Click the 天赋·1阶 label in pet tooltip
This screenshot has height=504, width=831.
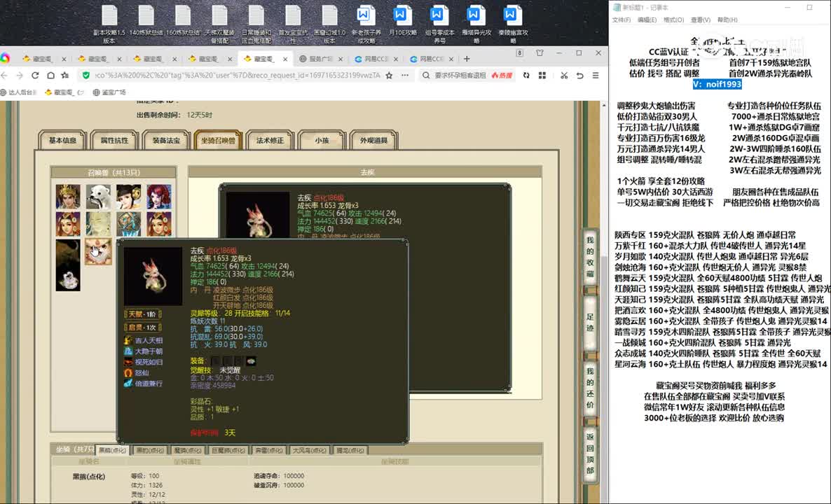[142, 314]
